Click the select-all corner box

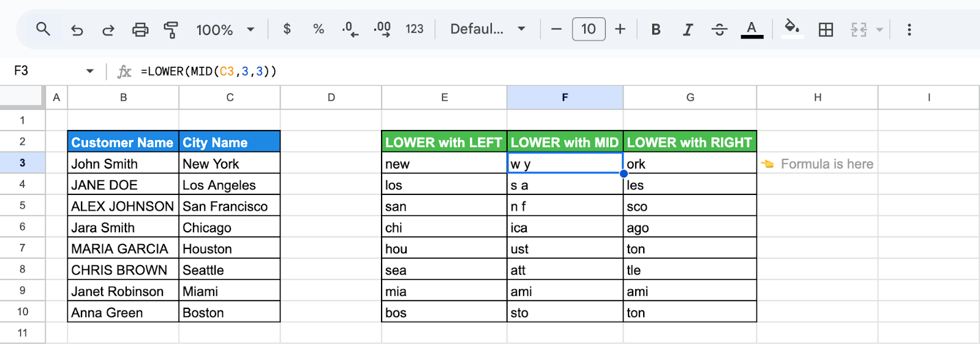click(x=23, y=97)
